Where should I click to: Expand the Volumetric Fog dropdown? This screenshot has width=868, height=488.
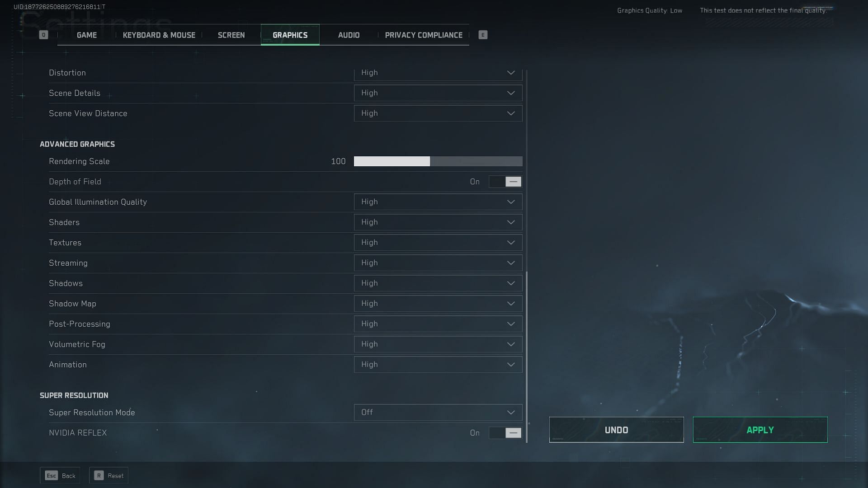click(510, 344)
